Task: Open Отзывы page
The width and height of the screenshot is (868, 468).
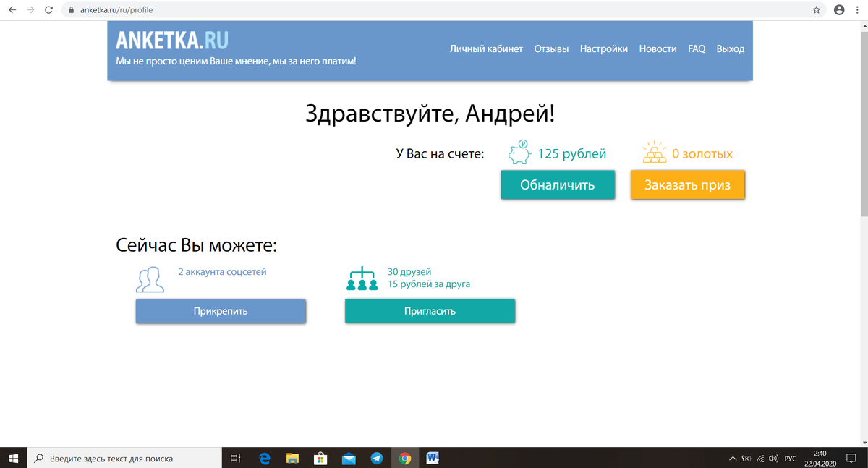Action: coord(551,49)
